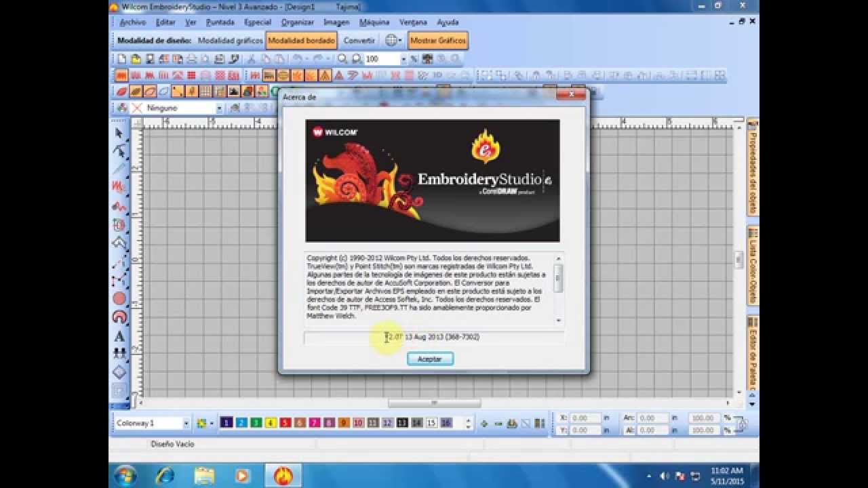Click the color palette stepper arrows
The width and height of the screenshot is (868, 488).
point(468,423)
